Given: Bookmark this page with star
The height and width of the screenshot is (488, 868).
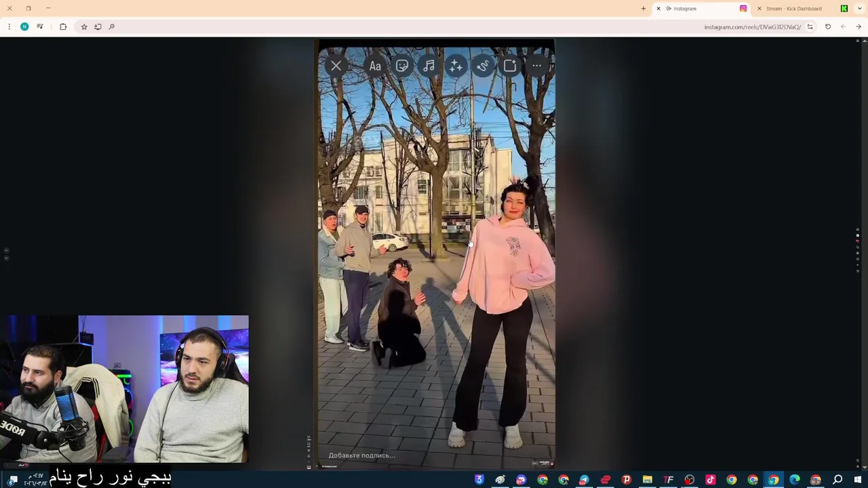Looking at the screenshot, I should [84, 26].
